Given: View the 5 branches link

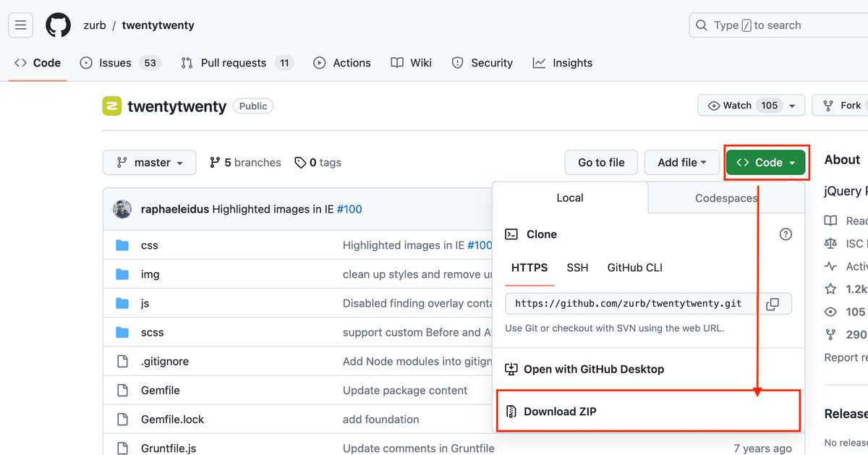Looking at the screenshot, I should pyautogui.click(x=245, y=163).
